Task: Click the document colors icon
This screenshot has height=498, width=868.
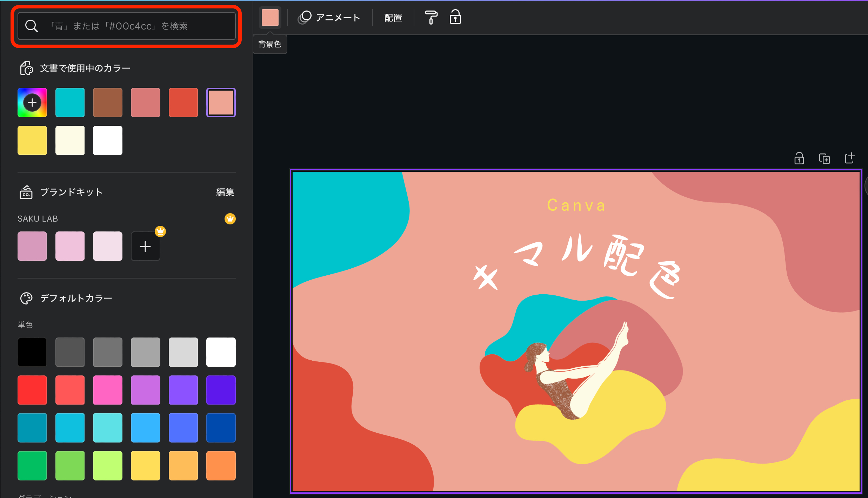Action: click(x=26, y=68)
